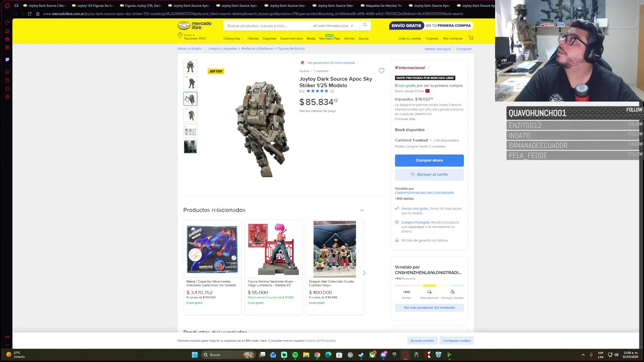Click the Opera GX menu logo

tap(7, 6)
